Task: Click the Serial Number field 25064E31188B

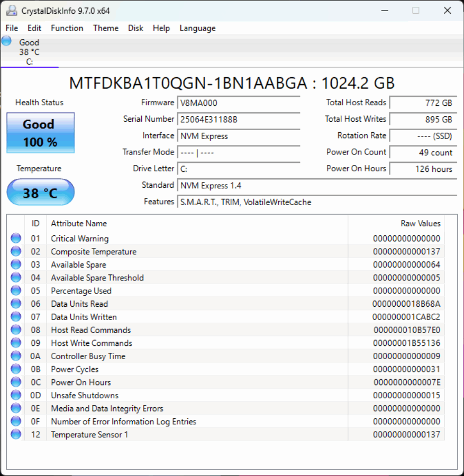Action: [x=239, y=120]
